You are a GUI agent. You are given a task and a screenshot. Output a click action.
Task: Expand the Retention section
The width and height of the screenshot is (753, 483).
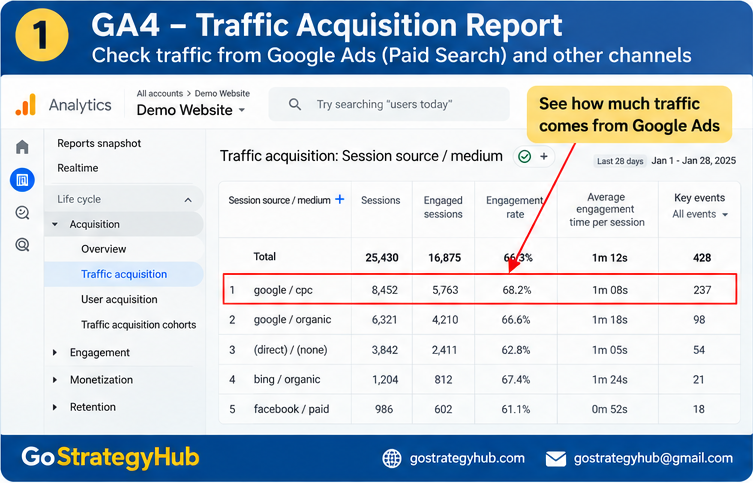(x=55, y=407)
